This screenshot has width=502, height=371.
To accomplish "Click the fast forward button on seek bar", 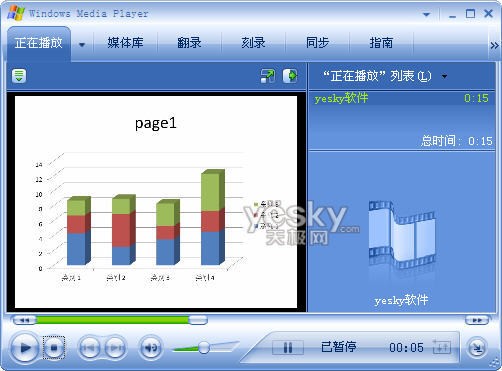I will click(x=477, y=320).
